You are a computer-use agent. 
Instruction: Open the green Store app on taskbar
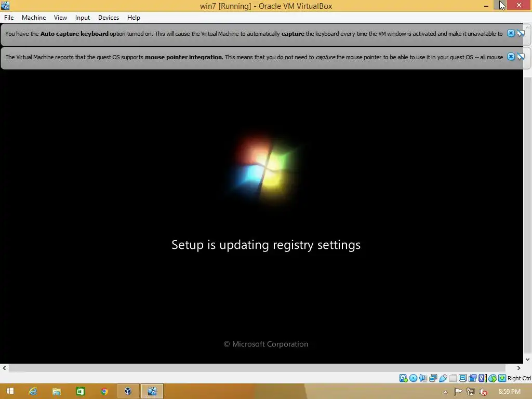click(x=80, y=391)
